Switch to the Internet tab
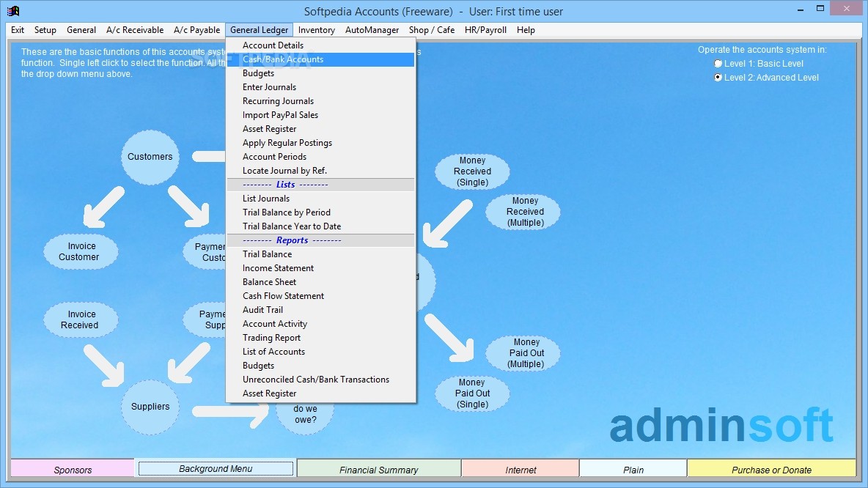 click(521, 469)
